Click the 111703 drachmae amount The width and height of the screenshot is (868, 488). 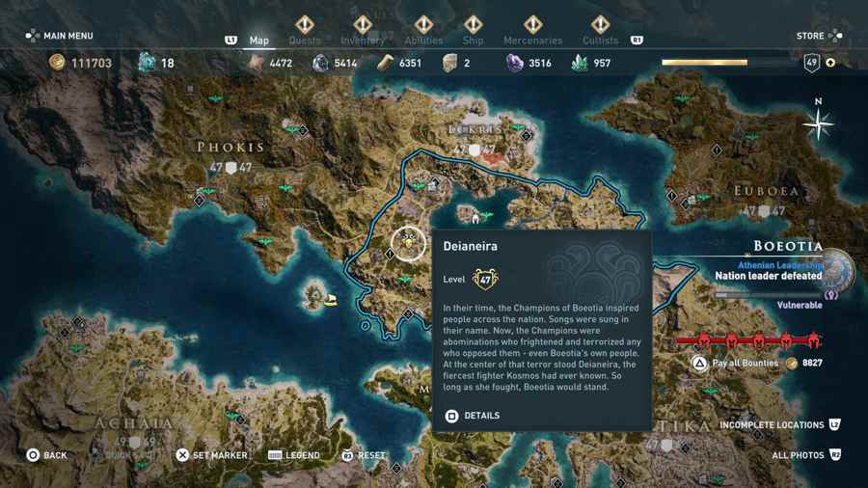[x=92, y=63]
